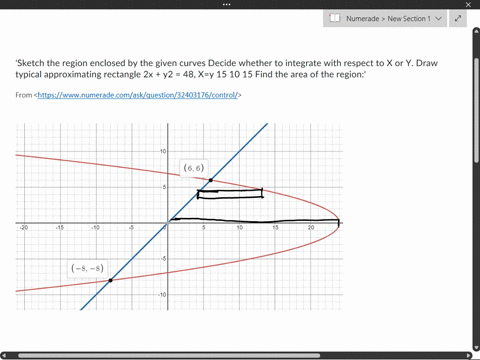Click the horizontal scrollbar thumb
Image resolution: width=480 pixels, height=360 pixels.
(169, 356)
